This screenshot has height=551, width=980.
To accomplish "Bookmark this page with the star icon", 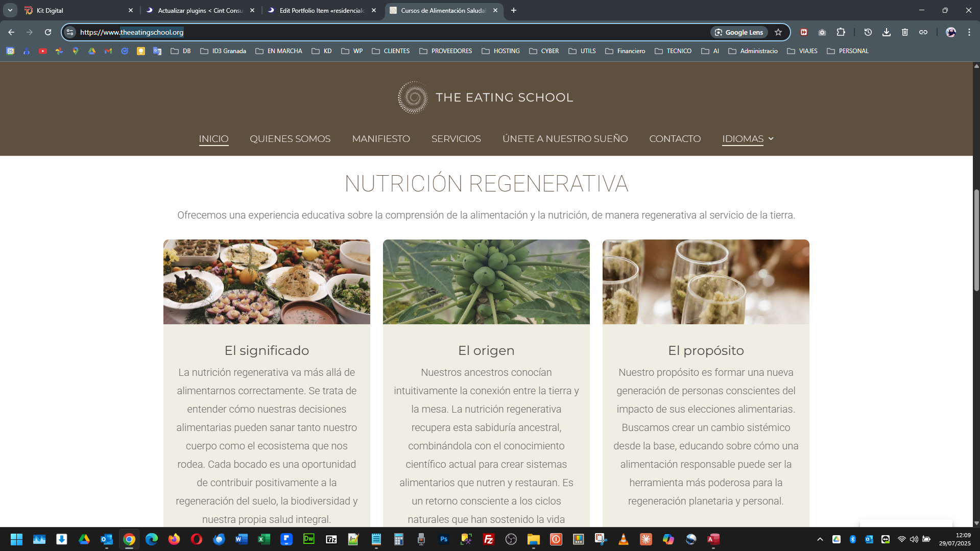I will [x=778, y=32].
